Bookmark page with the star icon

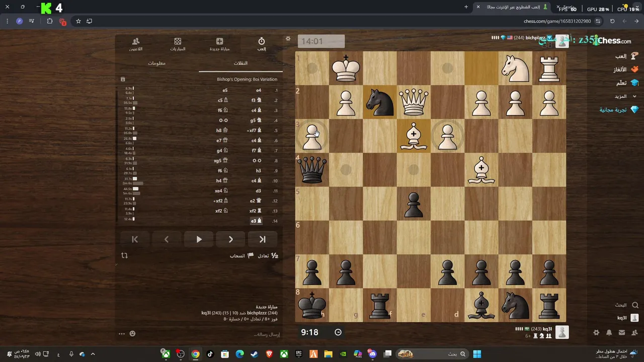coord(78,21)
